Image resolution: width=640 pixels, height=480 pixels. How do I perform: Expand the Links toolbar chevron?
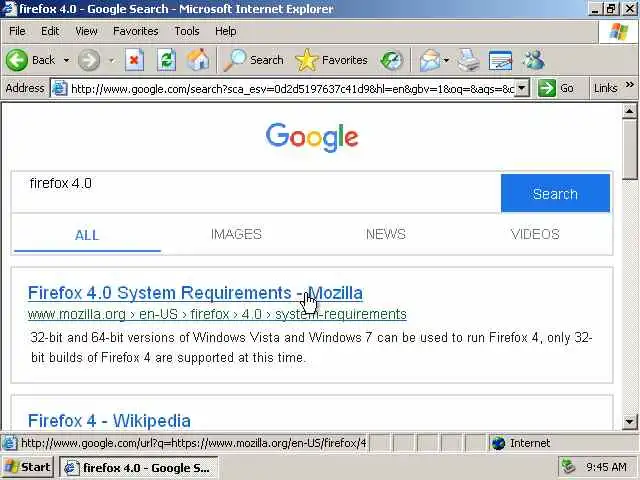point(629,85)
